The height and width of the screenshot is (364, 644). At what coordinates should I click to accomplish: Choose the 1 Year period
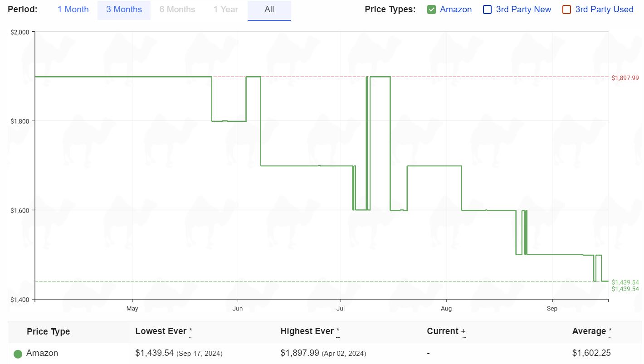(x=225, y=10)
